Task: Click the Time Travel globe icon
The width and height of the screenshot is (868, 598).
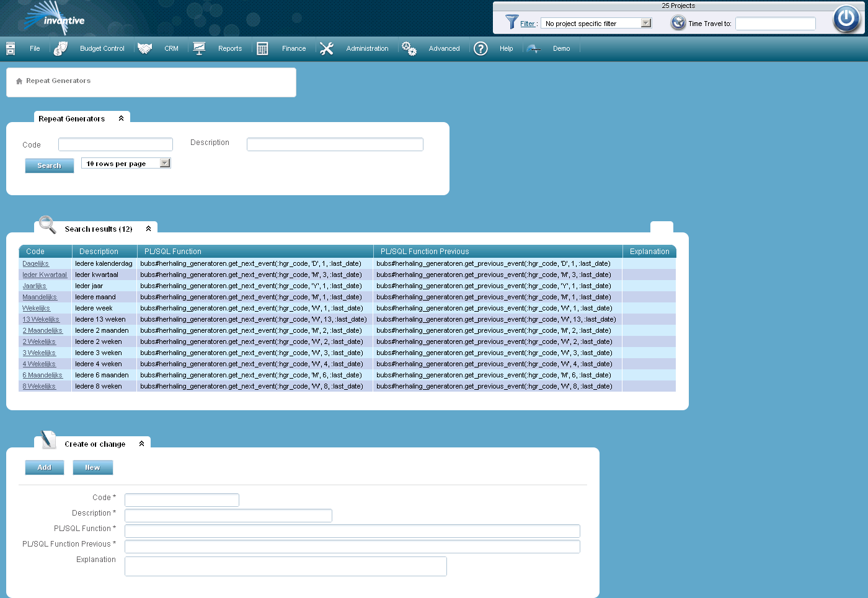Action: pyautogui.click(x=676, y=23)
